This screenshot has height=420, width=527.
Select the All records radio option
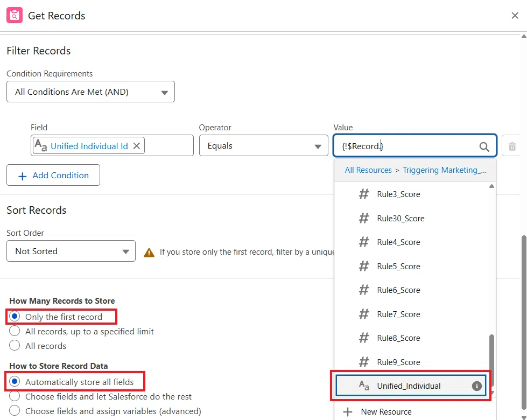click(x=15, y=345)
